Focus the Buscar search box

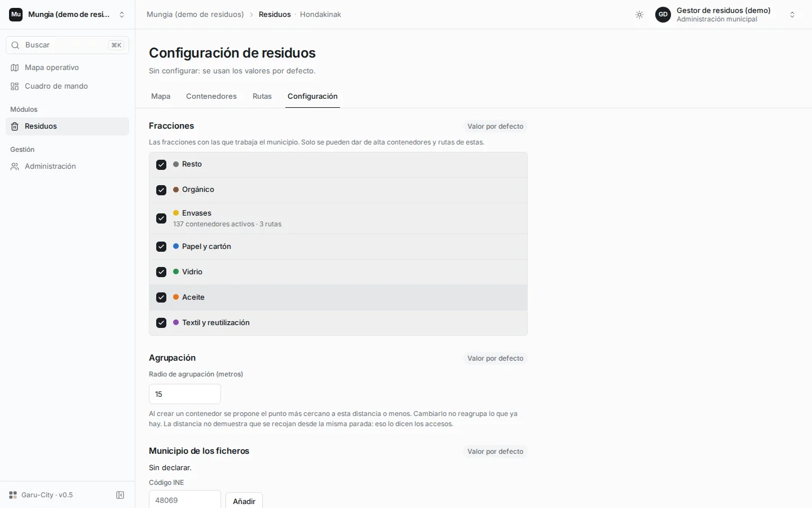[x=67, y=45]
